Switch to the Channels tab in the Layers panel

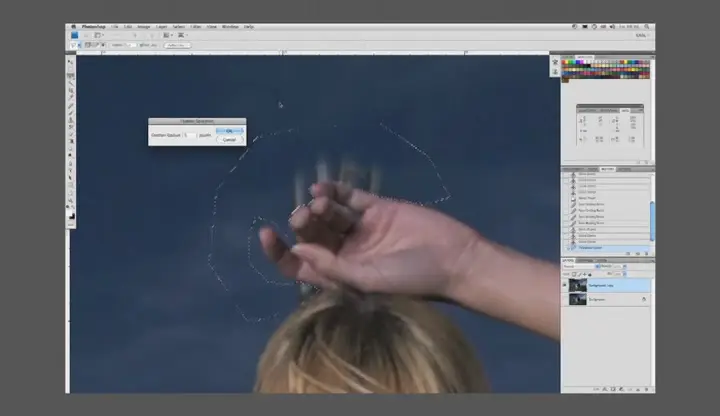point(585,260)
